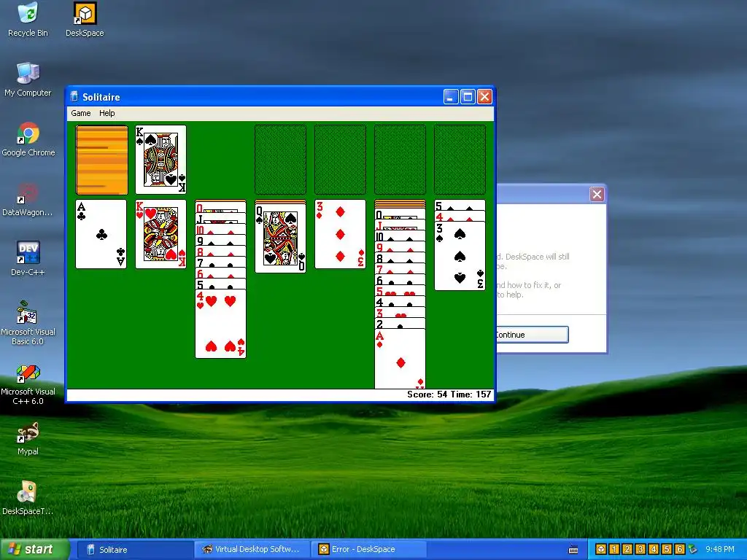Screen dimensions: 747x560
Task: Draw a card from the stock deck
Action: pyautogui.click(x=101, y=160)
